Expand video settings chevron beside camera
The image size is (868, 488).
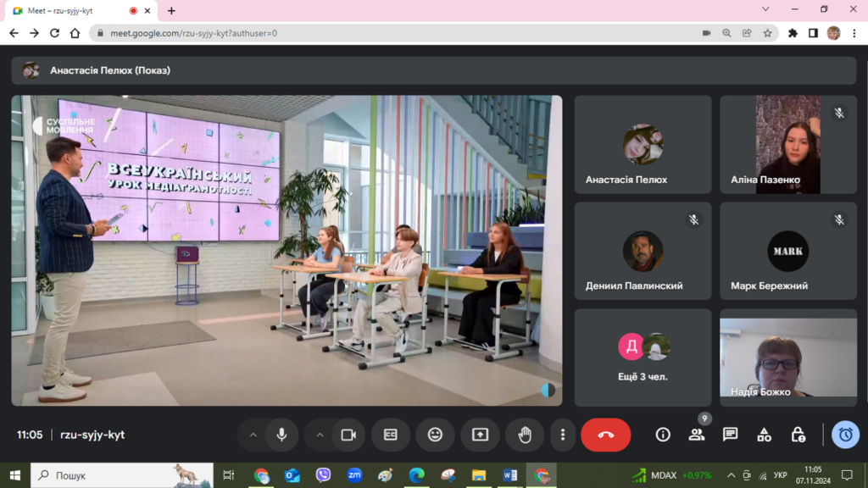[320, 435]
